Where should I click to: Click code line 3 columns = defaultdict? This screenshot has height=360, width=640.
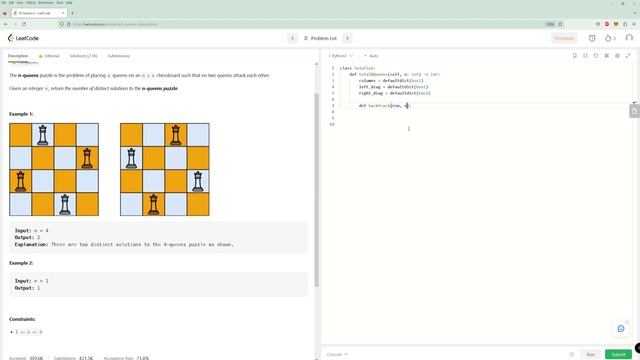391,81
